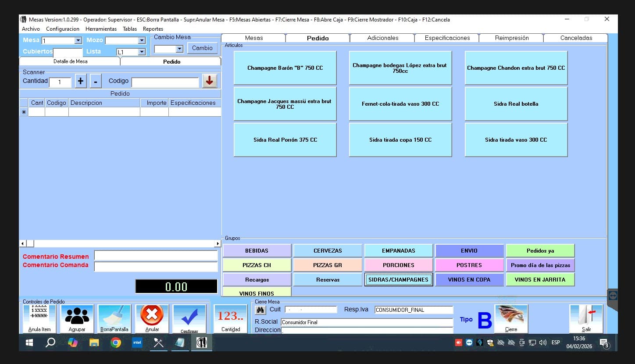
Task: Open File Explorer from the taskbar
Action: pos(94,343)
